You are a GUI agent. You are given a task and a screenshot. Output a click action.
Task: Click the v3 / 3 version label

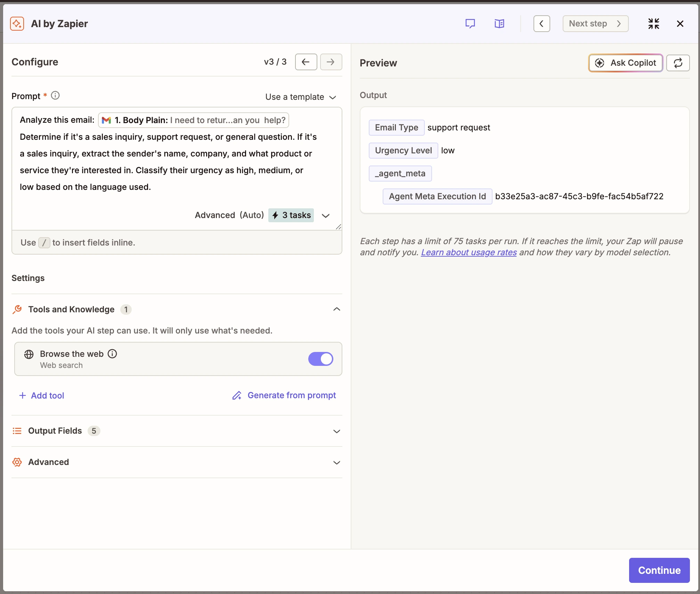click(x=275, y=62)
